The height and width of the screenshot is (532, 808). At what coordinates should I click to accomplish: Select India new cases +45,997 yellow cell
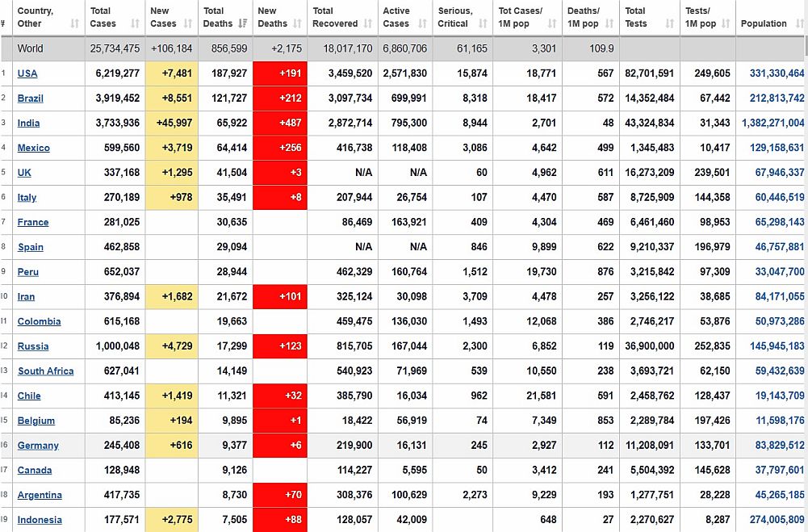pyautogui.click(x=172, y=123)
